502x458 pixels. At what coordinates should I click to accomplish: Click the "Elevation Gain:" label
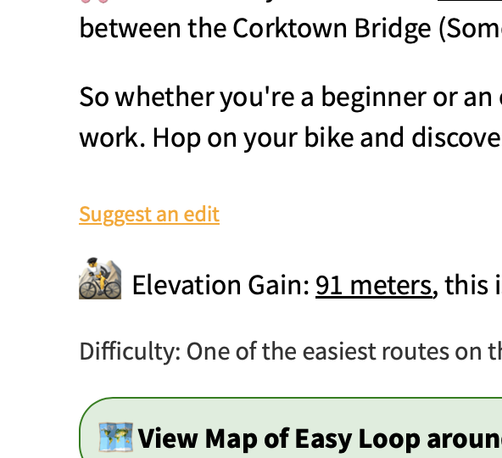point(221,285)
